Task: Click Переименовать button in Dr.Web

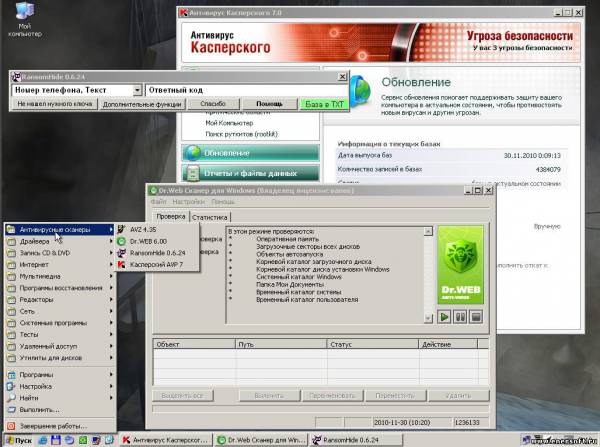Action: [332, 395]
